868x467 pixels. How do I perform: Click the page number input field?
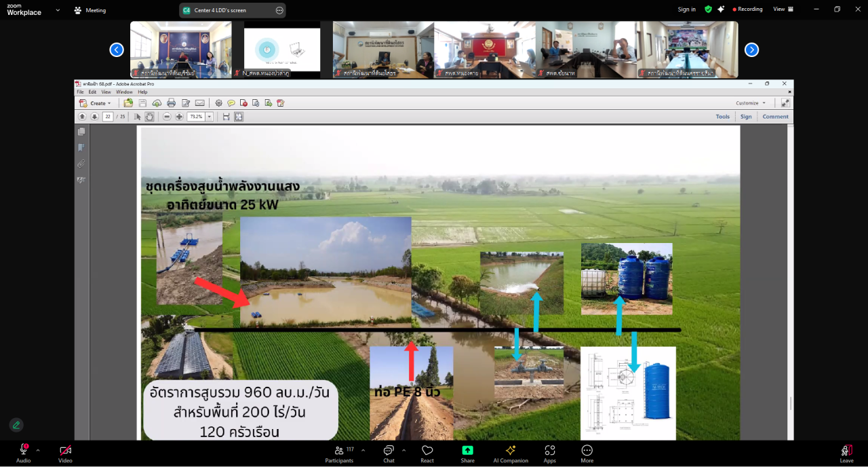108,117
